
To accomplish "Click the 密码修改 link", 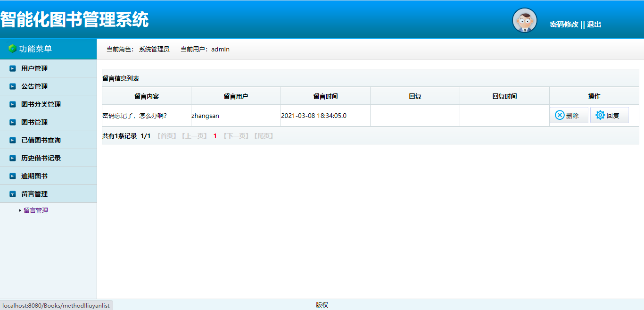I will tap(564, 25).
